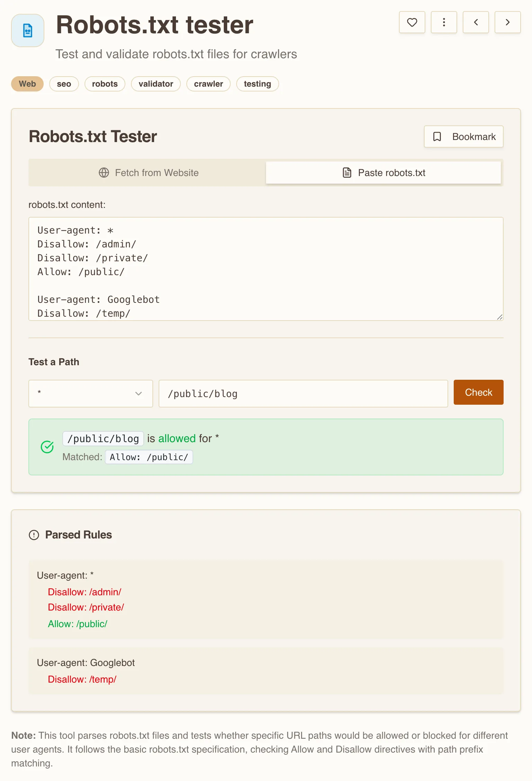The image size is (532, 781).
Task: Click the matched rule 'Allow: /public/' chip
Action: pos(149,457)
